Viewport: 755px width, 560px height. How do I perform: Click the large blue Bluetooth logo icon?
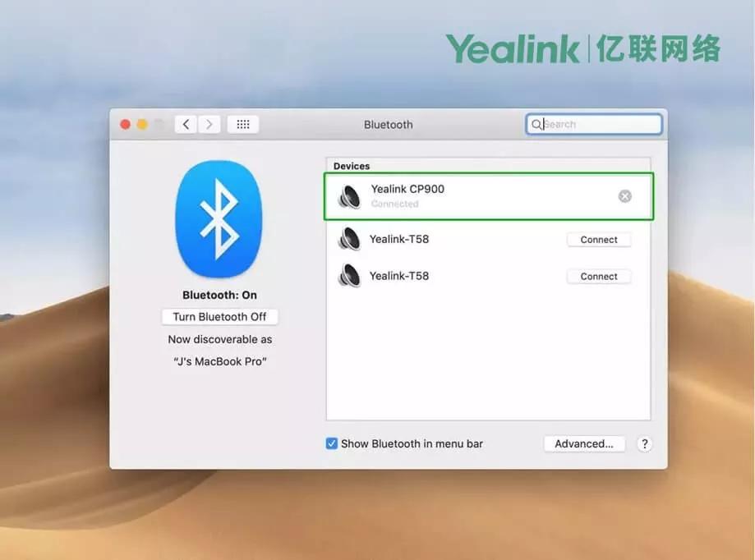pyautogui.click(x=219, y=219)
